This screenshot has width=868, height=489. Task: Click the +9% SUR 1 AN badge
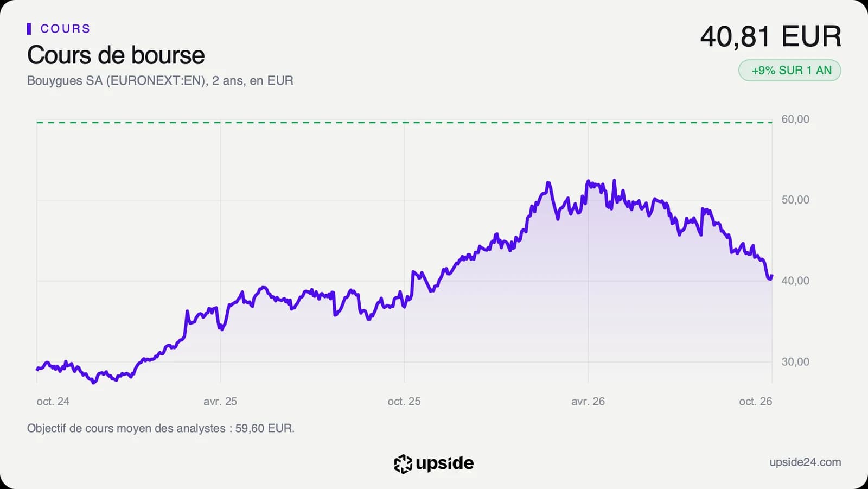click(x=790, y=71)
